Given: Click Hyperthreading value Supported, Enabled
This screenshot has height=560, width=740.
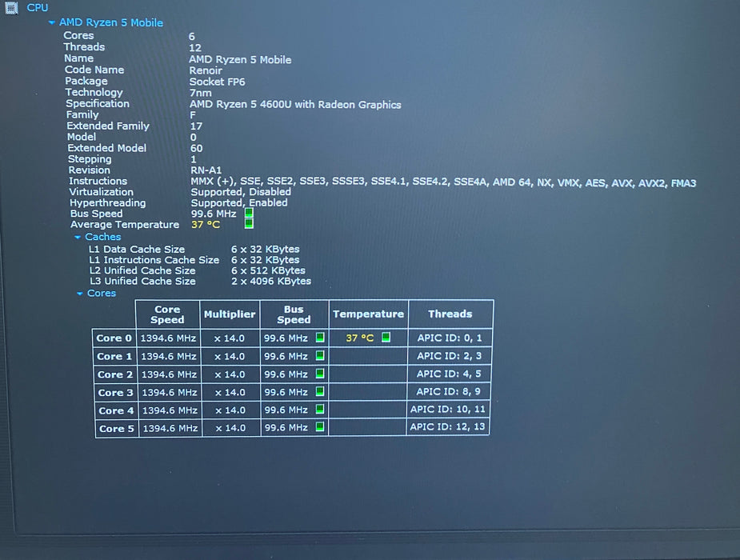Looking at the screenshot, I should point(239,203).
